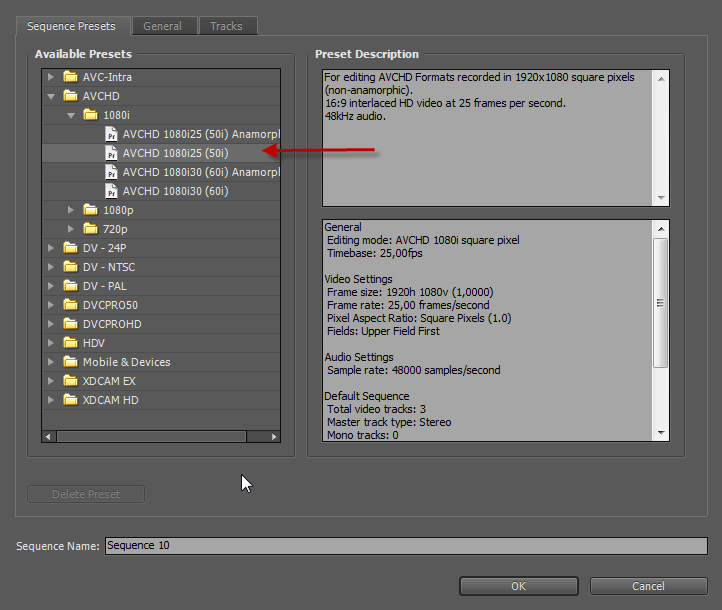
Task: Click the settings details vertical scrollbar thumb
Action: [660, 302]
